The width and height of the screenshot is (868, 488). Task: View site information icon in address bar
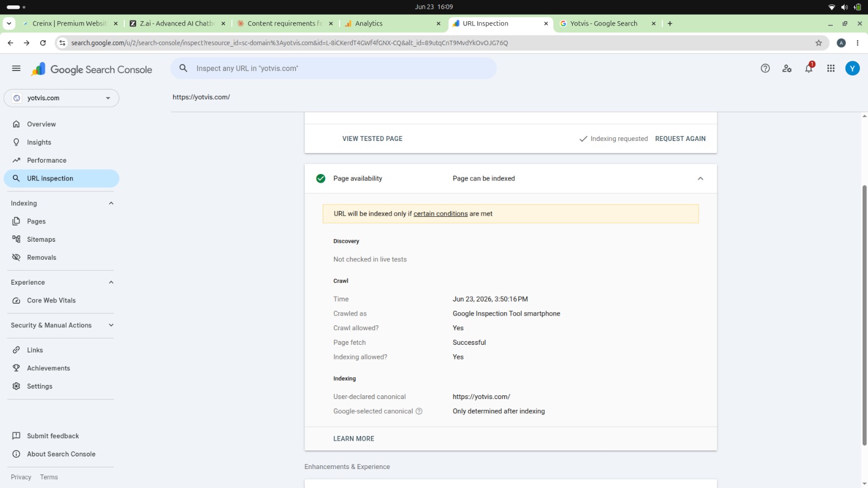(62, 43)
